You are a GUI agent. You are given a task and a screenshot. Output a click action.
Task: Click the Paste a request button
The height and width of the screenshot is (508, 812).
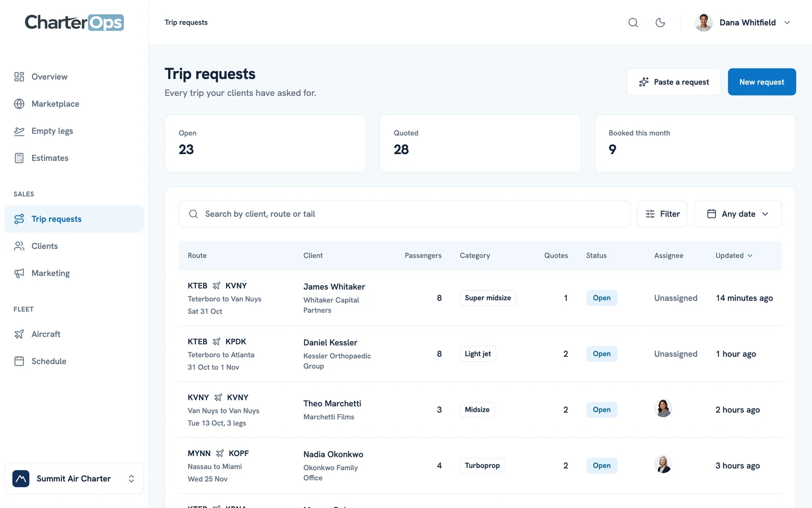click(673, 82)
